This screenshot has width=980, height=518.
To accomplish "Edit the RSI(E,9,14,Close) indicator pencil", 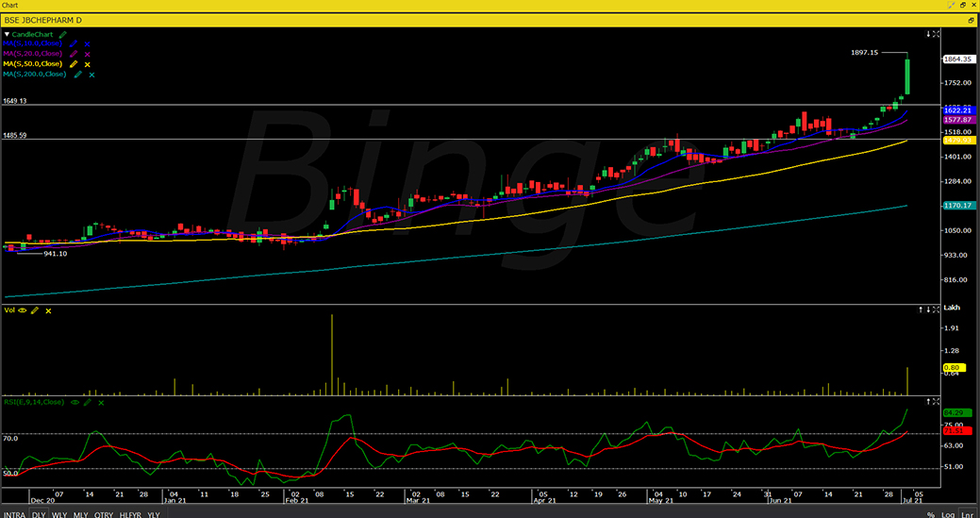I will [x=88, y=402].
